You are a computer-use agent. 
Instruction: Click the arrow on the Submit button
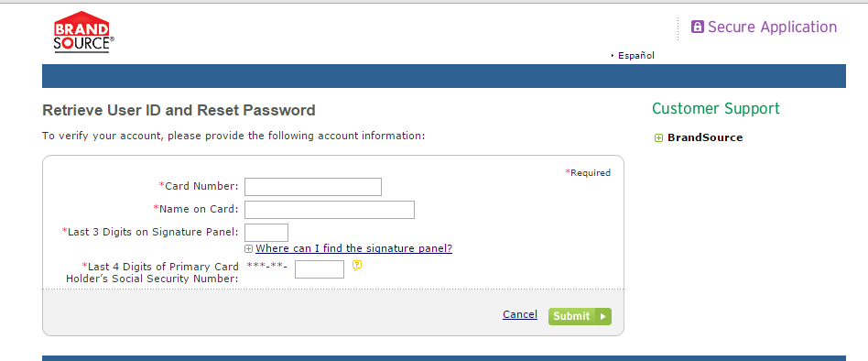(x=603, y=316)
